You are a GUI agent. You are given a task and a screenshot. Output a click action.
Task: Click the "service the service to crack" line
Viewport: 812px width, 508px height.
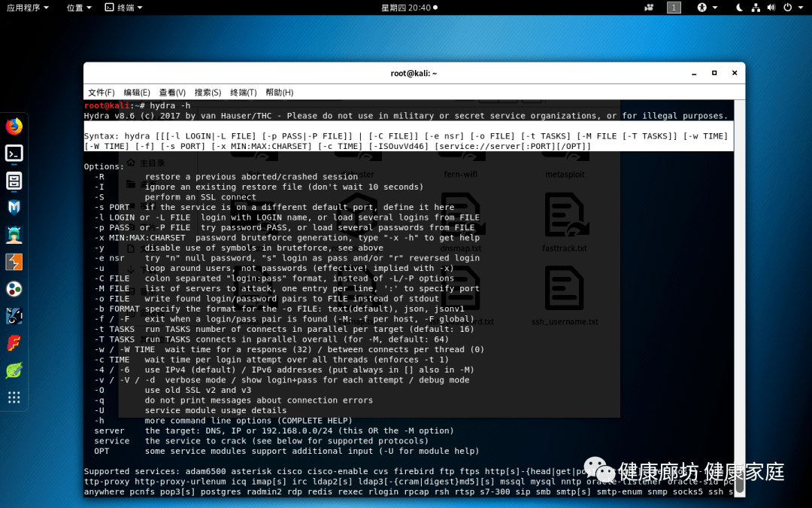click(262, 440)
